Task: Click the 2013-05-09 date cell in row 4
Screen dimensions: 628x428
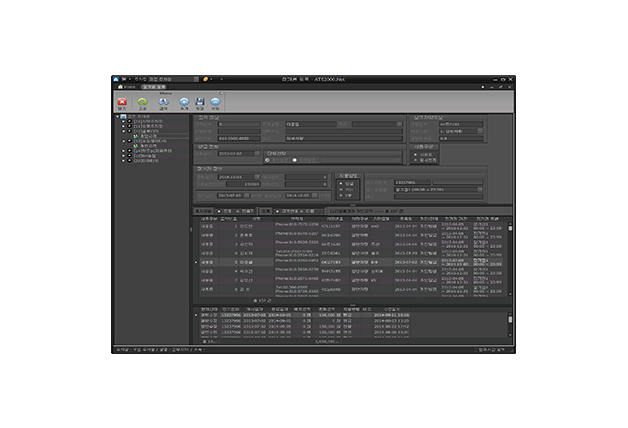Action: point(406,253)
